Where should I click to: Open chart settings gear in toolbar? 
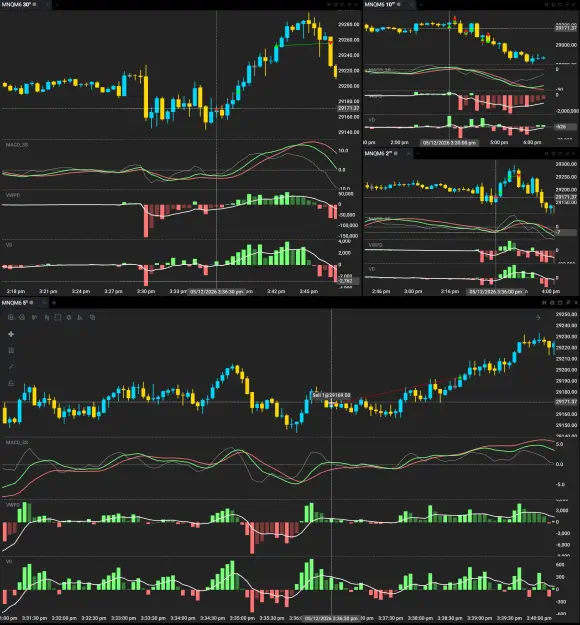pyautogui.click(x=69, y=317)
